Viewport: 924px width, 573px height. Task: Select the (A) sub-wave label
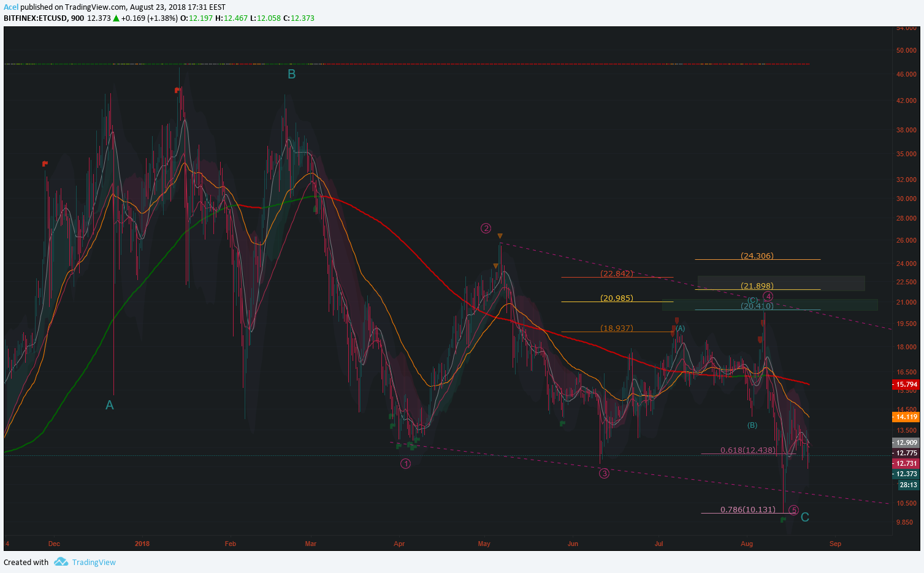(680, 328)
